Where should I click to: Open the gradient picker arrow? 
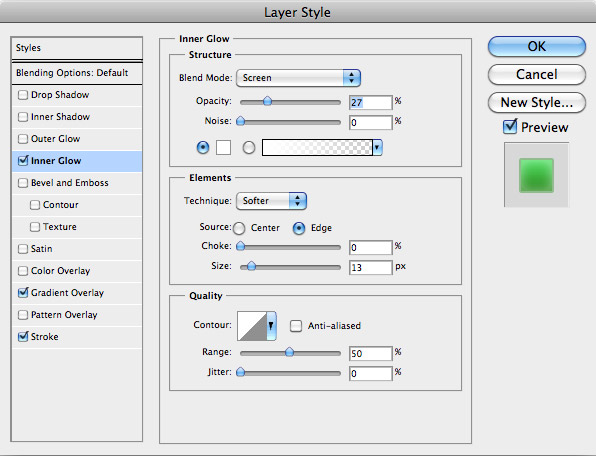pyautogui.click(x=377, y=147)
